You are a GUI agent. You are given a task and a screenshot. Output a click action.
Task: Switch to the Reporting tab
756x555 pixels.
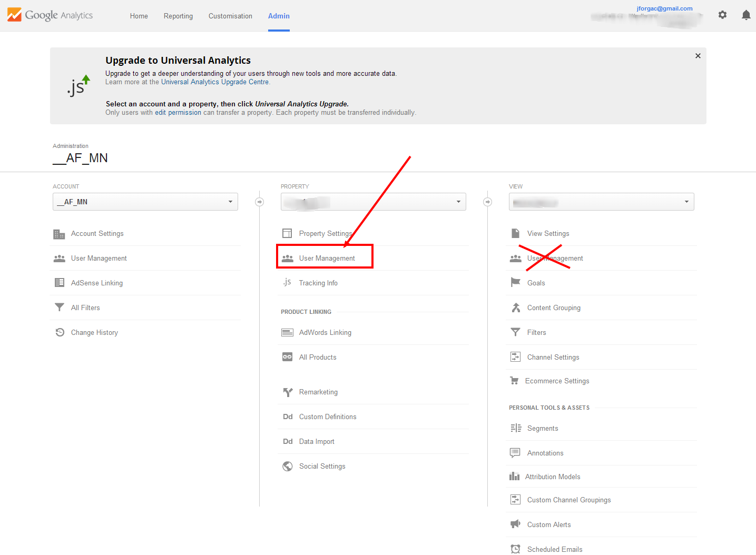click(x=178, y=16)
